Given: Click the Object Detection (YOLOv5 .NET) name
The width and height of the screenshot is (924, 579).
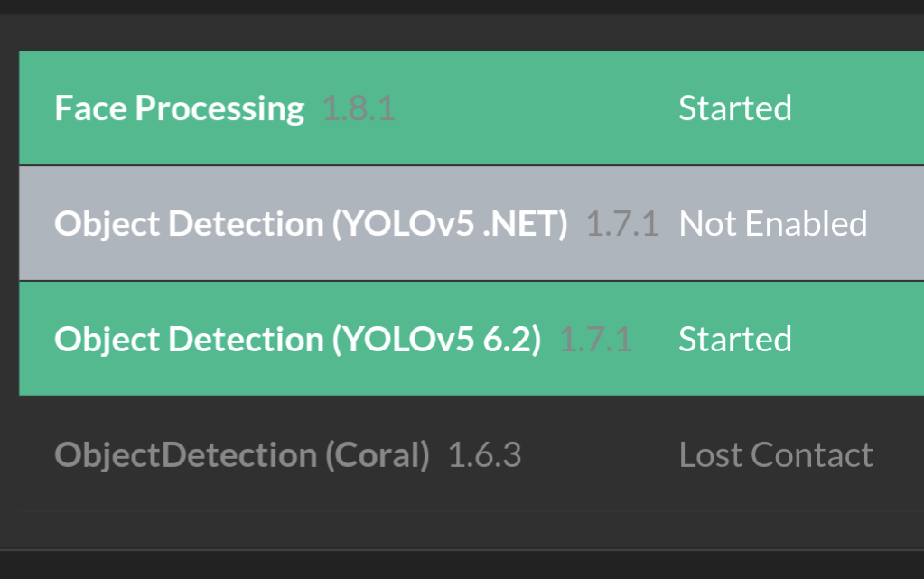Looking at the screenshot, I should coord(312,223).
